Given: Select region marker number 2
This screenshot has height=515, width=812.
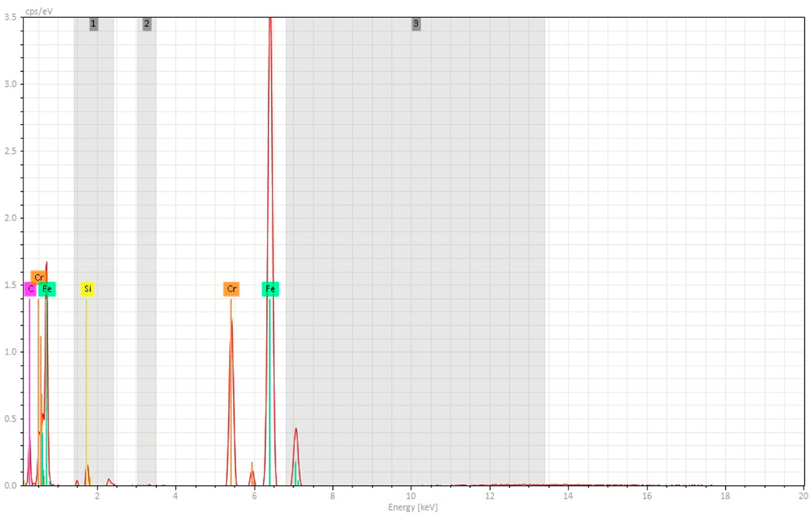Looking at the screenshot, I should click(x=147, y=24).
